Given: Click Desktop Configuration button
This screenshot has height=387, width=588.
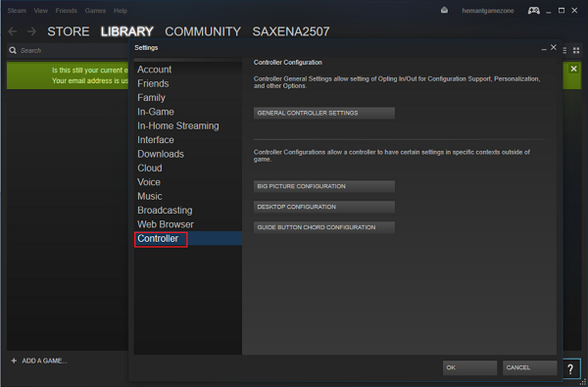Looking at the screenshot, I should pyautogui.click(x=324, y=207).
